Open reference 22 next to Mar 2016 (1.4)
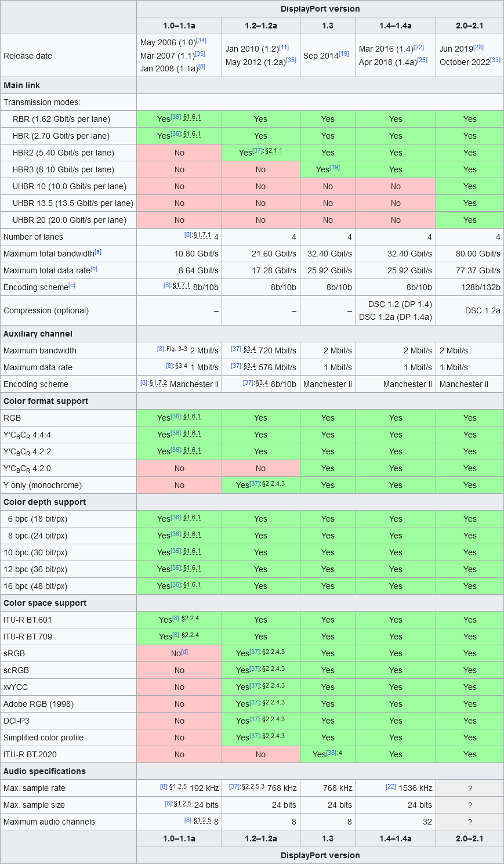This screenshot has height=864, width=504. (x=419, y=47)
